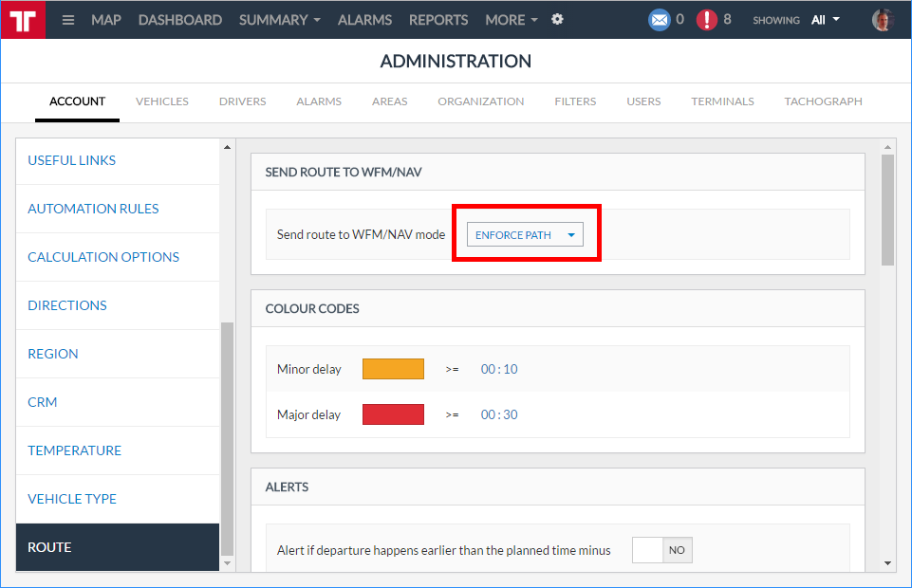Toggle early departure alert switch

coord(662,550)
